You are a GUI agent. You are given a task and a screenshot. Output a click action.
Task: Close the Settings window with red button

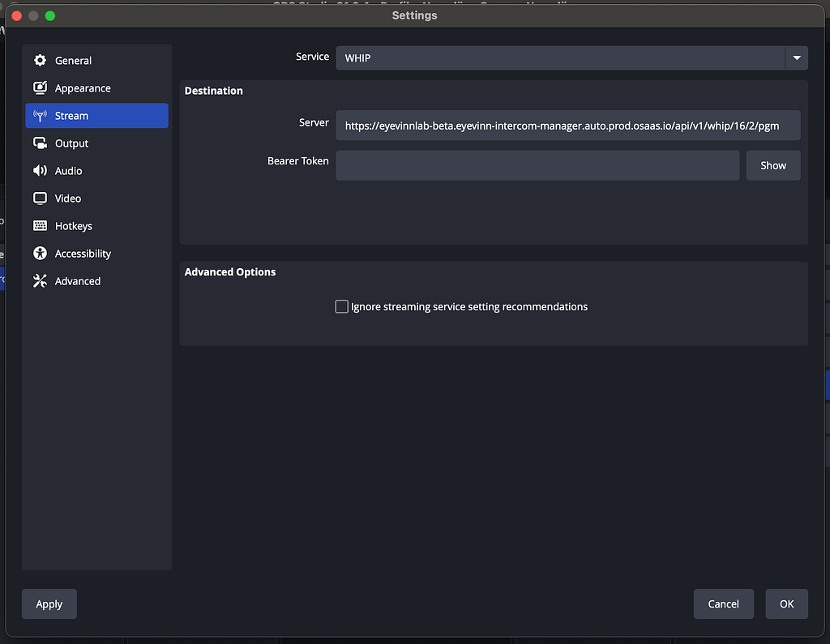[17, 15]
